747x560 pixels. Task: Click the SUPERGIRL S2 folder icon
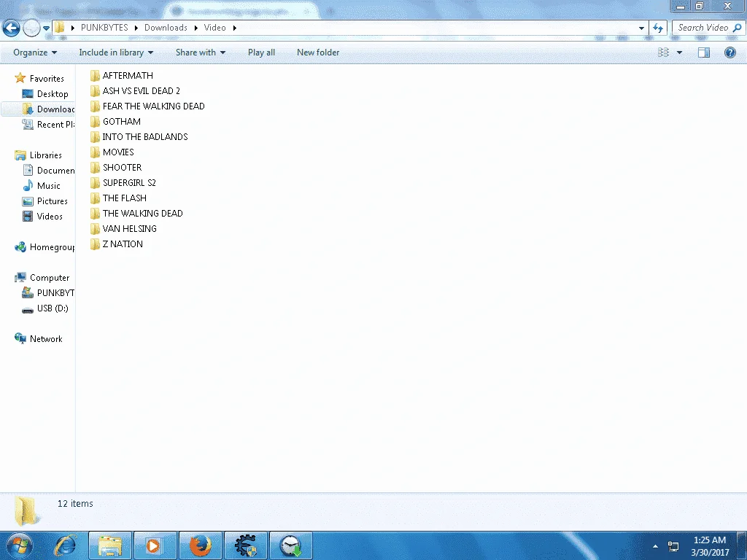point(96,183)
